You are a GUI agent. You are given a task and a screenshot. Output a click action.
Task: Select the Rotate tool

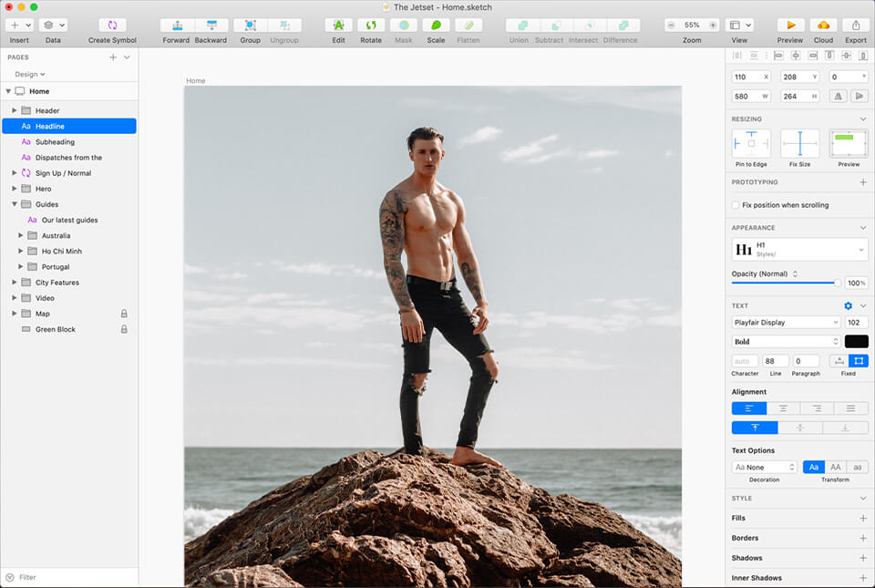click(x=371, y=26)
